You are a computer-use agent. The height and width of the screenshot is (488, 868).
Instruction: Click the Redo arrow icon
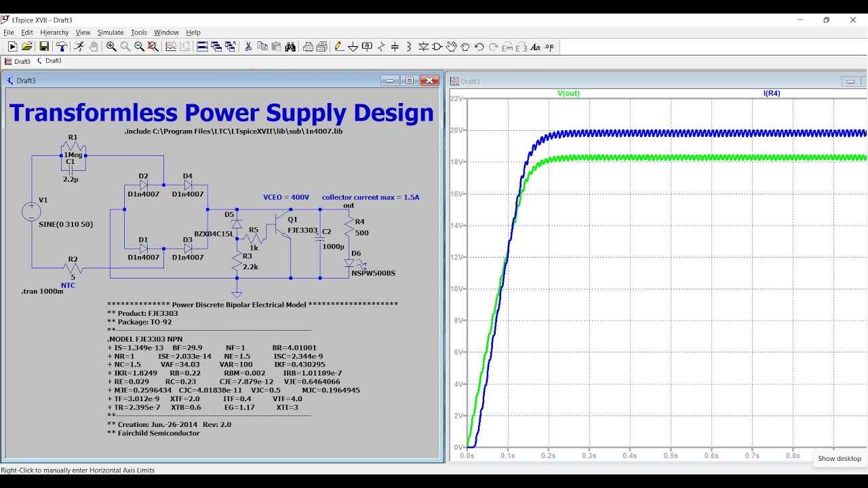tap(493, 47)
